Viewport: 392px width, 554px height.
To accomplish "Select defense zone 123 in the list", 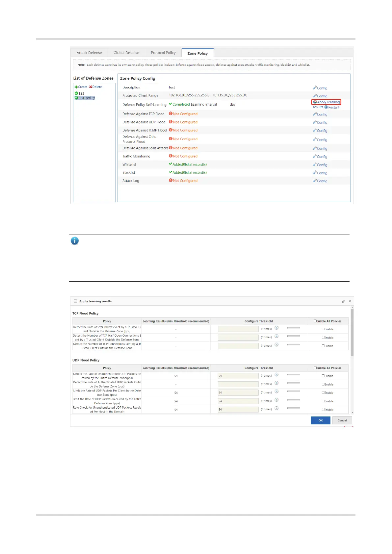I will (81, 93).
